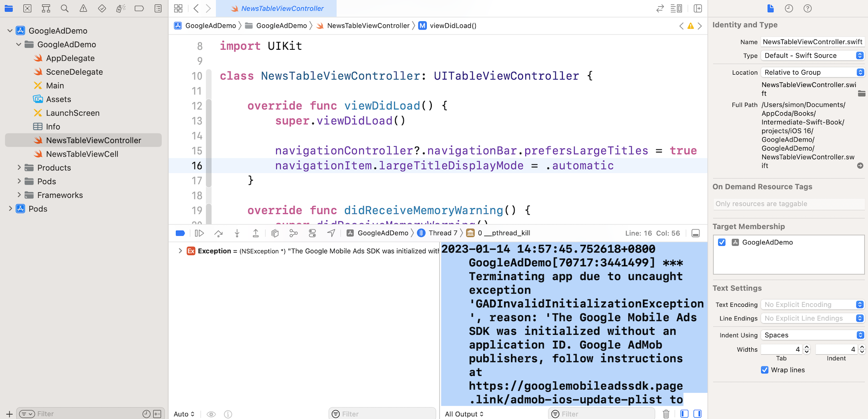Open the All Output console selector
The width and height of the screenshot is (868, 419).
(x=464, y=414)
